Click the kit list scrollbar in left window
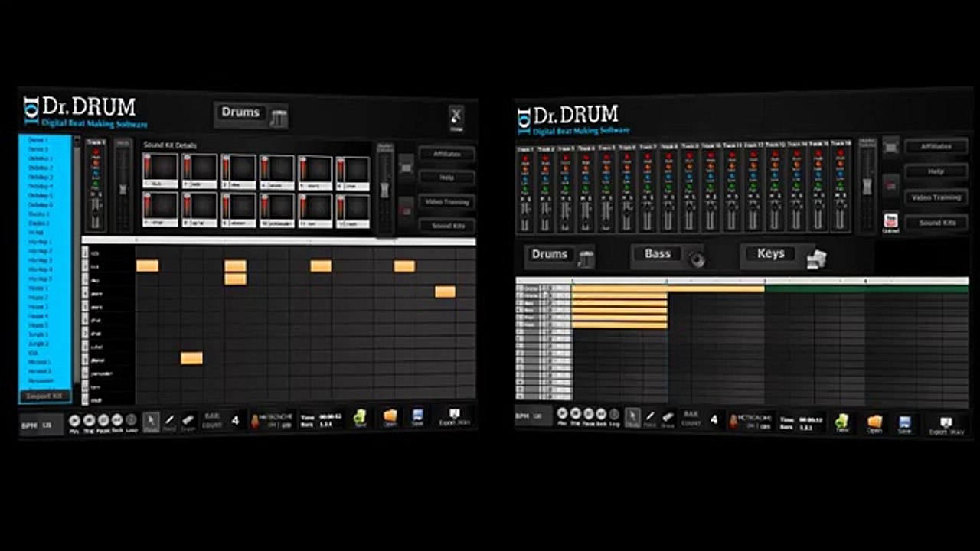 76,260
